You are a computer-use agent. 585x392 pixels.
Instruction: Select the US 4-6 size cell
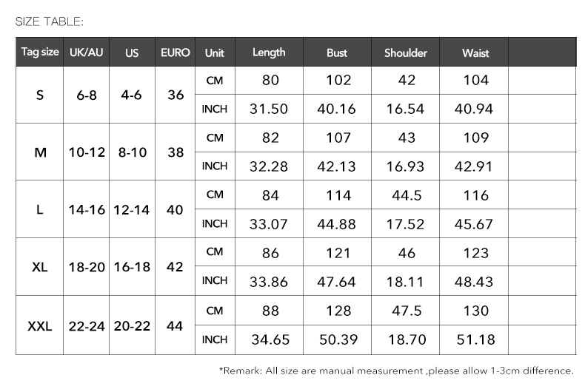click(x=132, y=95)
